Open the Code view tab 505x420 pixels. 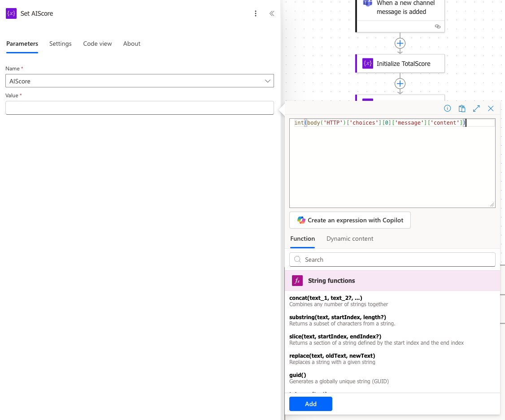coord(97,43)
